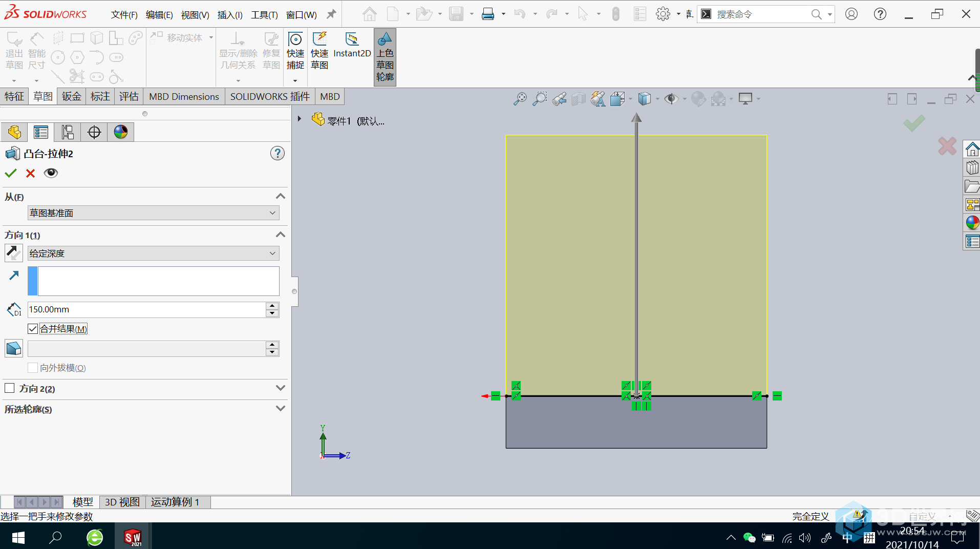Screen dimensions: 980x549
Task: Click the Hide/Show Items eye icon
Action: click(x=671, y=98)
